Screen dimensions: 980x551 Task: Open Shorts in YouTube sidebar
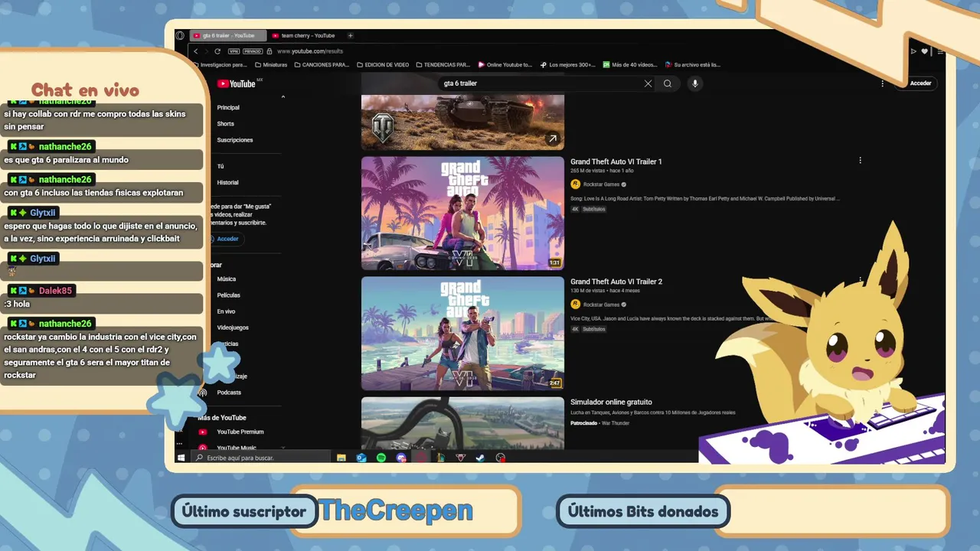[225, 124]
